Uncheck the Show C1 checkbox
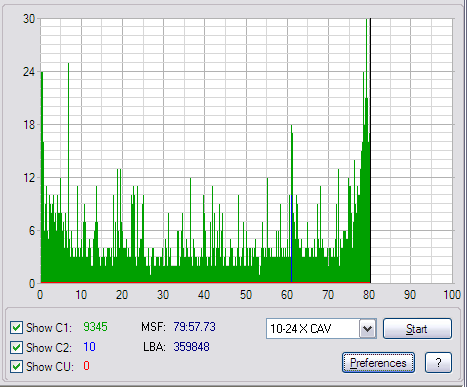This screenshot has width=467, height=387. tap(16, 328)
